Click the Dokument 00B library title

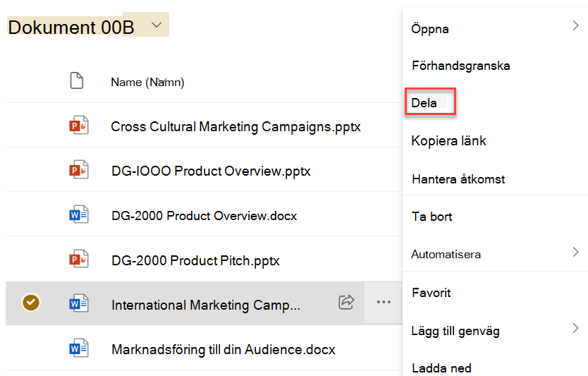(71, 28)
